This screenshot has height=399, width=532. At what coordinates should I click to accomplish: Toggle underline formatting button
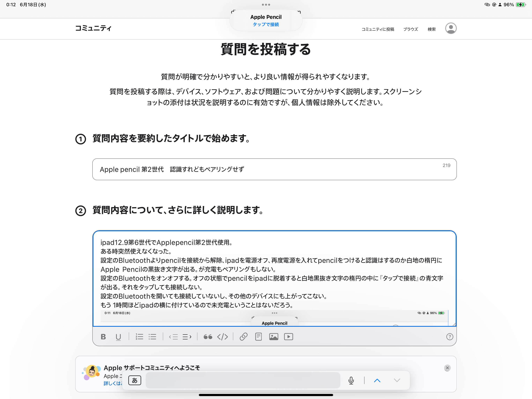[118, 337]
